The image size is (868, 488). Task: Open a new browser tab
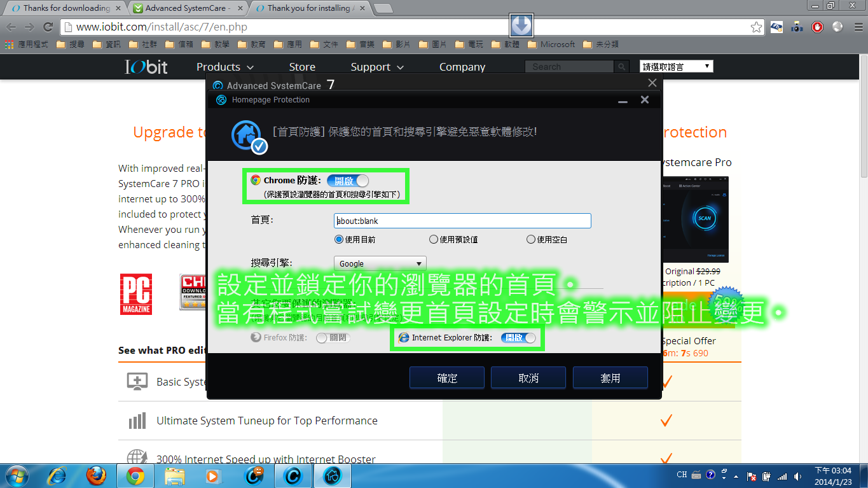click(383, 8)
